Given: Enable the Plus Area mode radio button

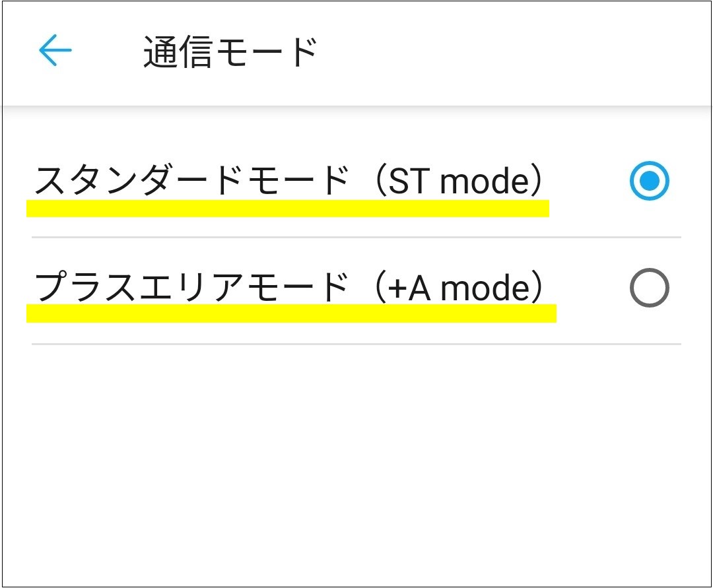Looking at the screenshot, I should (649, 288).
